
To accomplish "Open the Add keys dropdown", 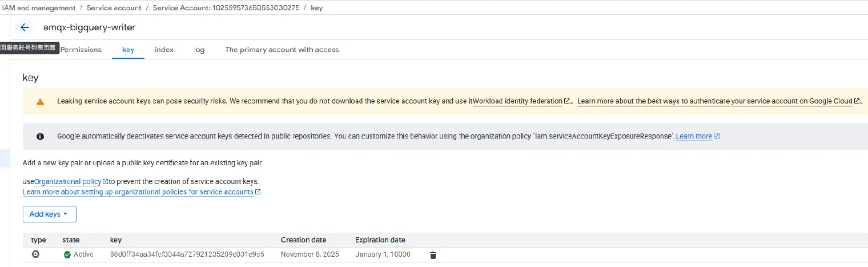I will [49, 214].
